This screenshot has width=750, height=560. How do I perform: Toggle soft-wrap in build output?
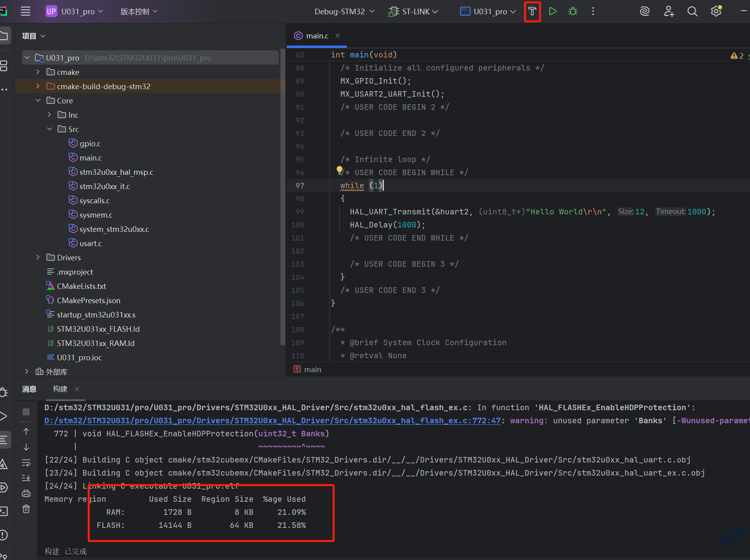26,463
